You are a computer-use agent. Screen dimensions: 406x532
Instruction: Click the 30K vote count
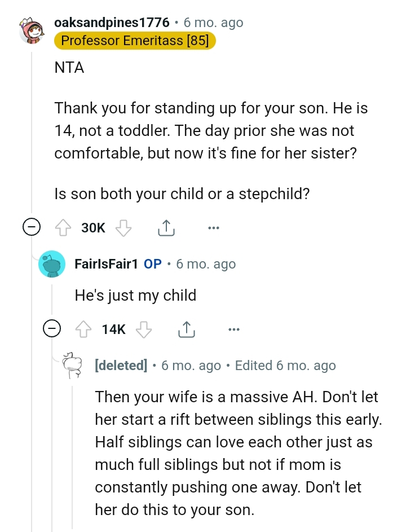tap(93, 228)
